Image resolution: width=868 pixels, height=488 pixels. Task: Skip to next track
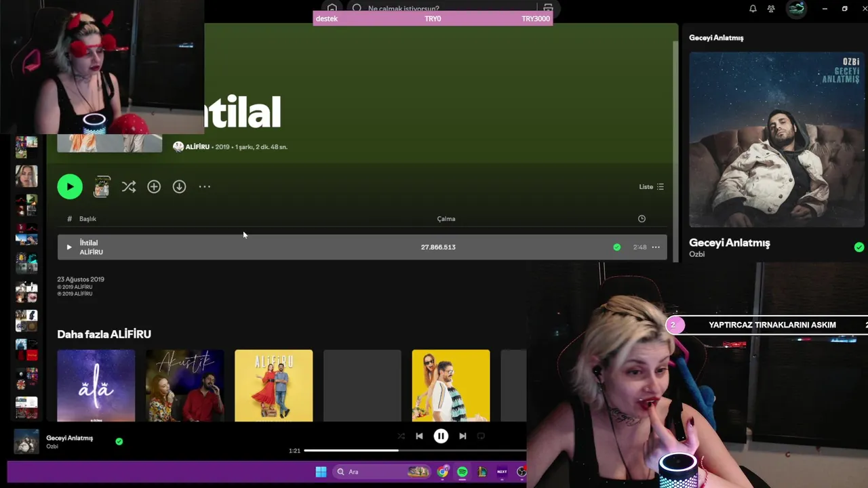[462, 436]
